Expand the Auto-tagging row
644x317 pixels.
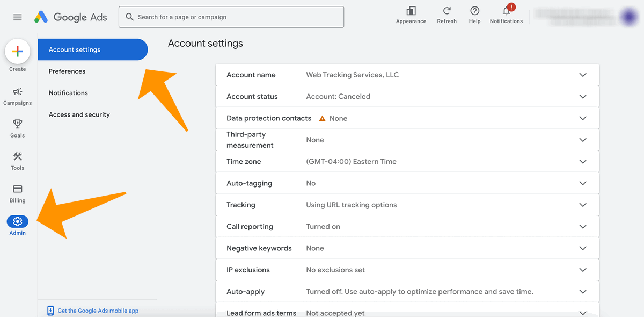click(407, 183)
